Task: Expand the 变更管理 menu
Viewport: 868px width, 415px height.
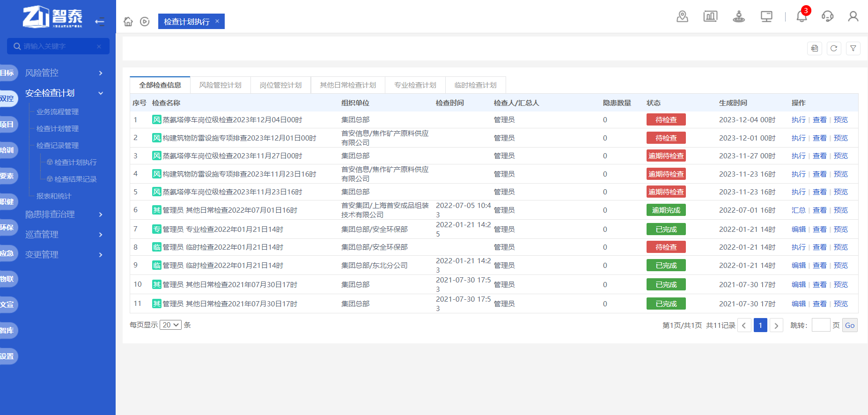Action: (x=64, y=254)
